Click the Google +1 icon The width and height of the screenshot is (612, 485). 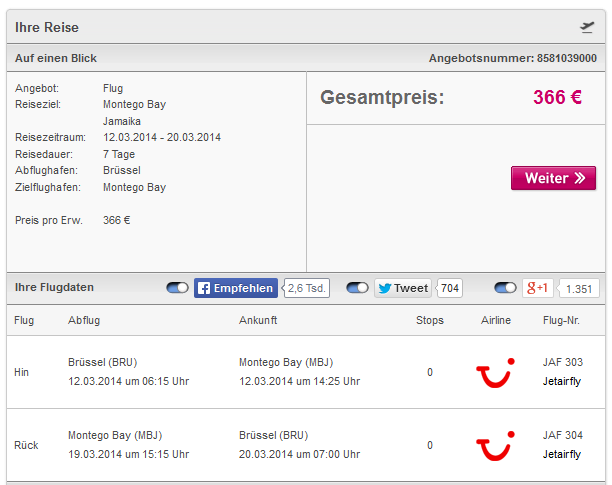click(x=537, y=288)
